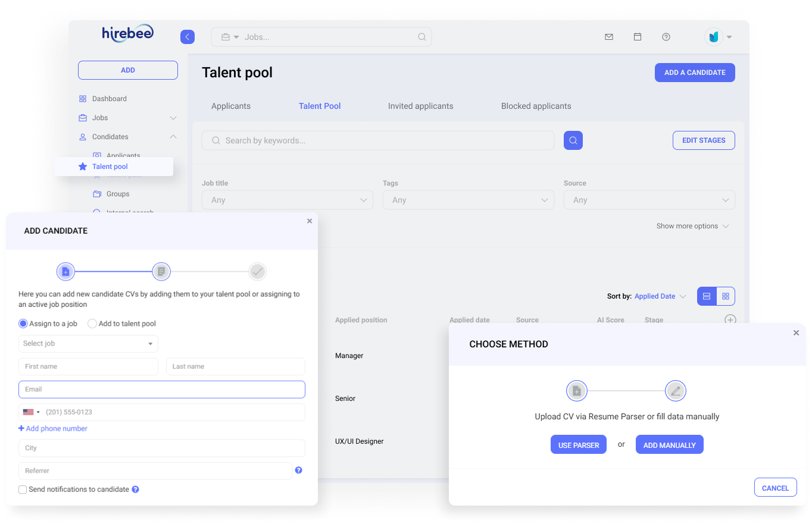Click the Email input field

coord(161,389)
